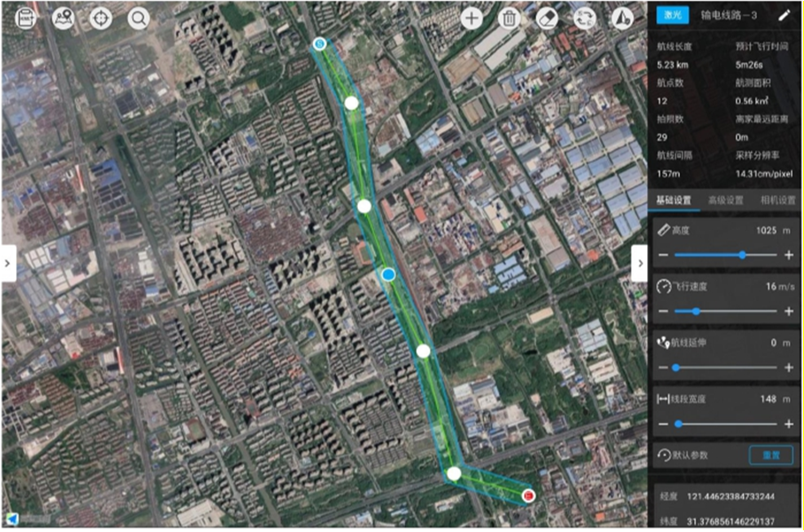Screen dimensions: 804x532
Task: Increase 高度 with the plus button
Action: pyautogui.click(x=789, y=255)
